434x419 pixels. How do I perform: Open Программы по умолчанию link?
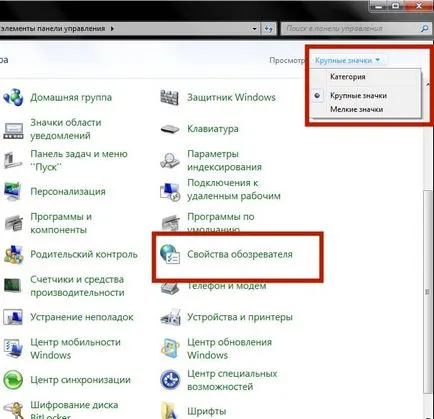pyautogui.click(x=221, y=222)
